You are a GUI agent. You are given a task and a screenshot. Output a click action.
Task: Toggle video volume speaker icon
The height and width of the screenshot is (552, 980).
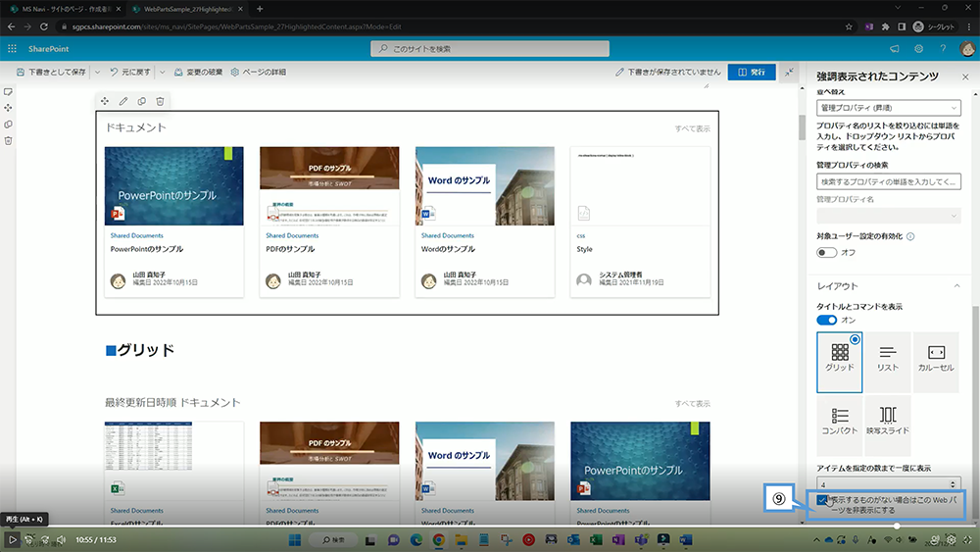point(61,539)
